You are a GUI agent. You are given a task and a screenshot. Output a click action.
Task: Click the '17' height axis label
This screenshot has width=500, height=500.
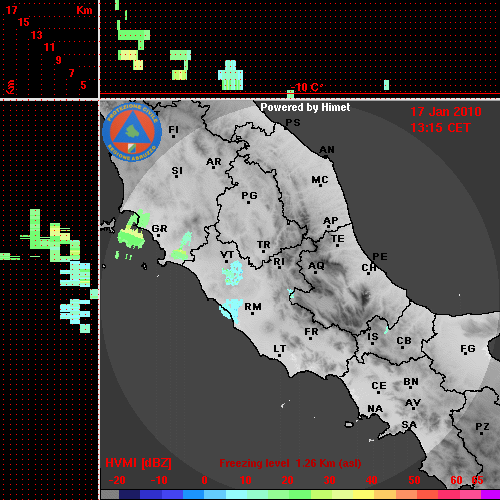[x=11, y=10]
